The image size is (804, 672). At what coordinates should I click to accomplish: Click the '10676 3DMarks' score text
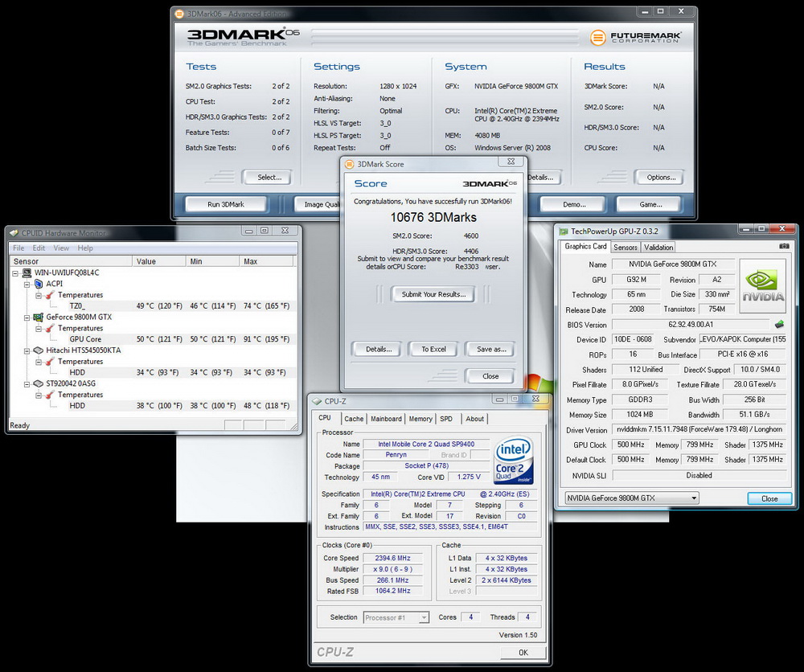click(x=433, y=217)
